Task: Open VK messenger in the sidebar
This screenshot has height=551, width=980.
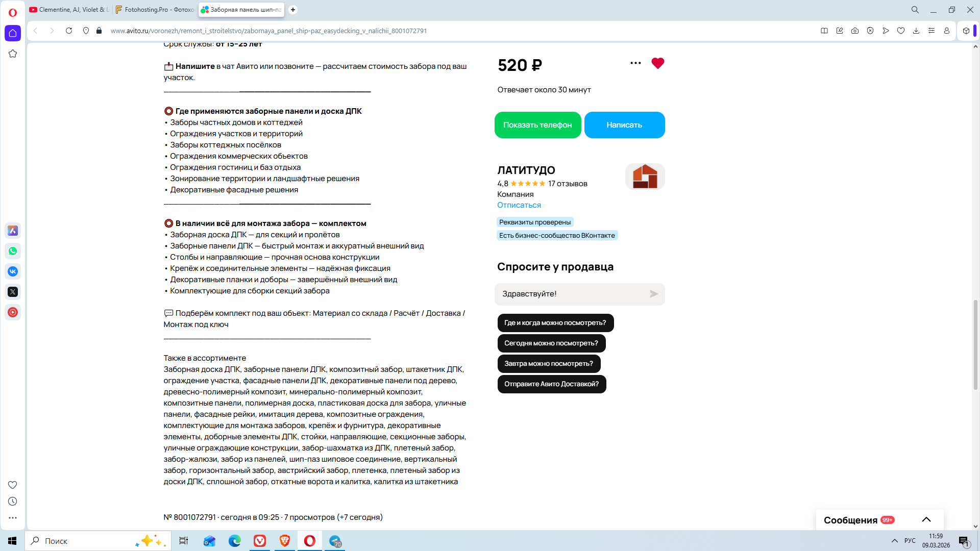Action: (x=13, y=271)
